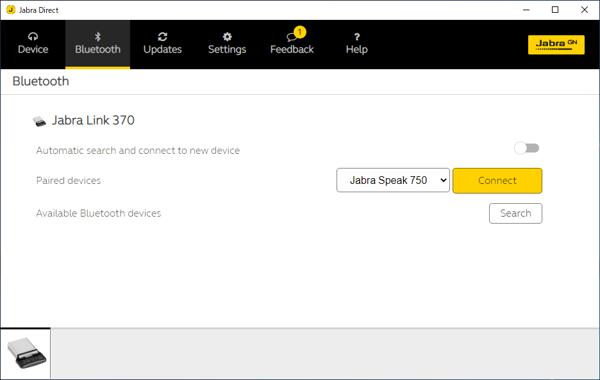
Task: Close the Jabra Direct window
Action: (584, 10)
